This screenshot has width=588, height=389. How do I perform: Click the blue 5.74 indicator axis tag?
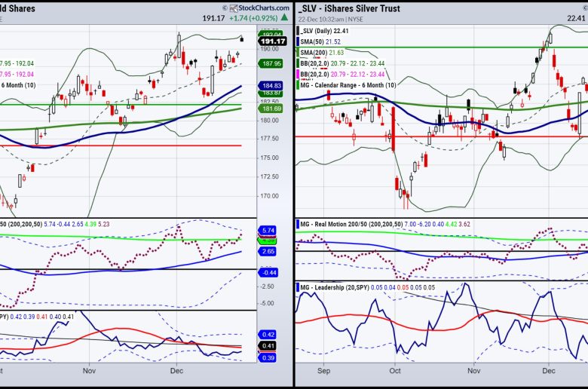coord(268,231)
